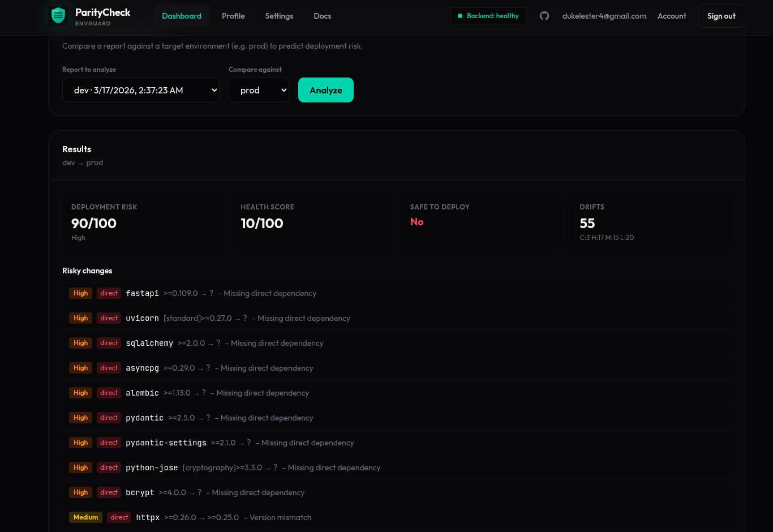Click the dukelester4@gmail.com email text
Image resolution: width=773 pixels, height=532 pixels.
pyautogui.click(x=604, y=16)
